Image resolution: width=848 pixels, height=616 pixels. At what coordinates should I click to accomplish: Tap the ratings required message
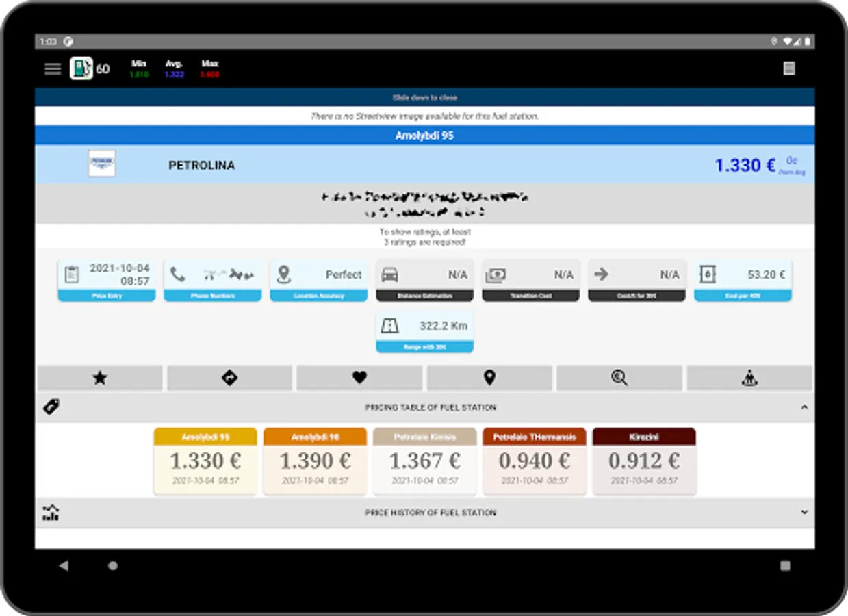(x=425, y=238)
